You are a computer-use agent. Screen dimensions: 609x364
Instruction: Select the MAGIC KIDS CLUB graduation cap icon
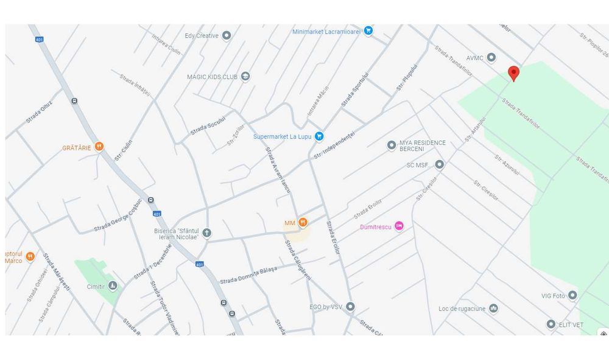coord(245,77)
